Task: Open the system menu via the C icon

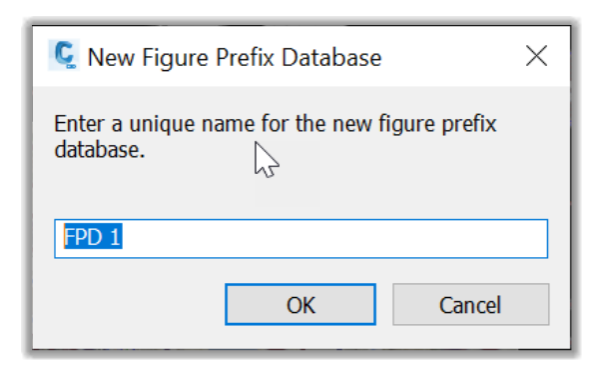Action: pos(64,55)
